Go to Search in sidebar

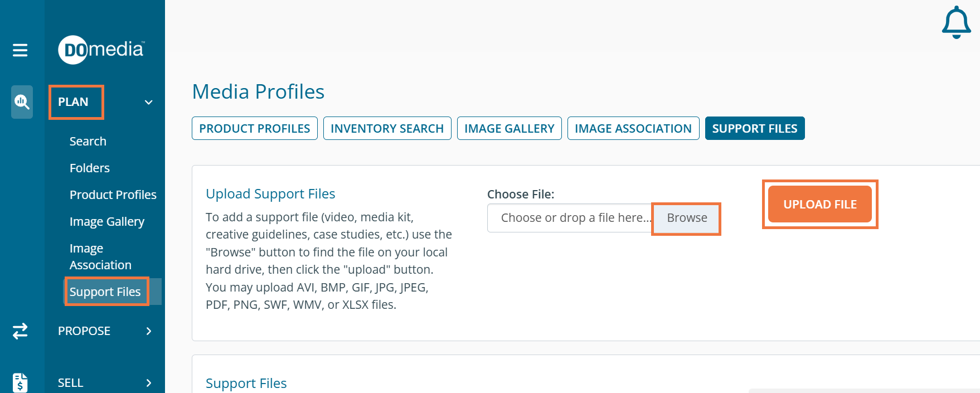coord(88,142)
